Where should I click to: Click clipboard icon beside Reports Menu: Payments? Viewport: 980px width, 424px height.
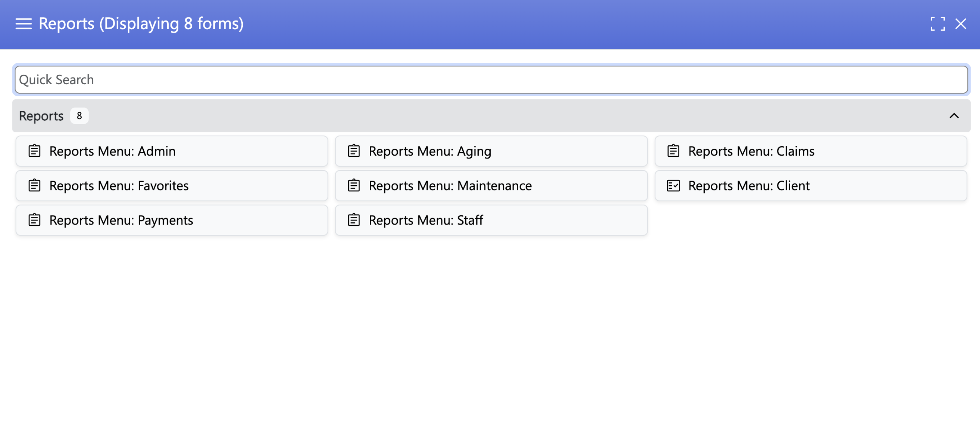35,220
